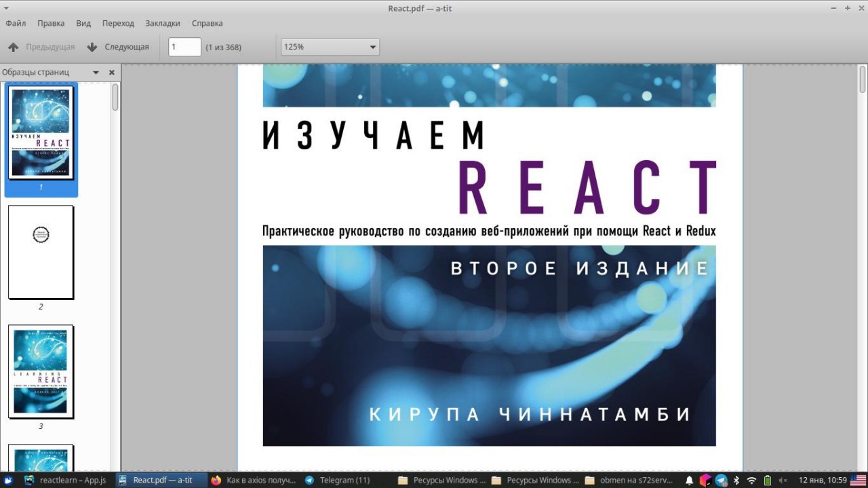Viewport: 868px width, 488px height.
Task: Open the Справка menu
Action: pos(207,23)
